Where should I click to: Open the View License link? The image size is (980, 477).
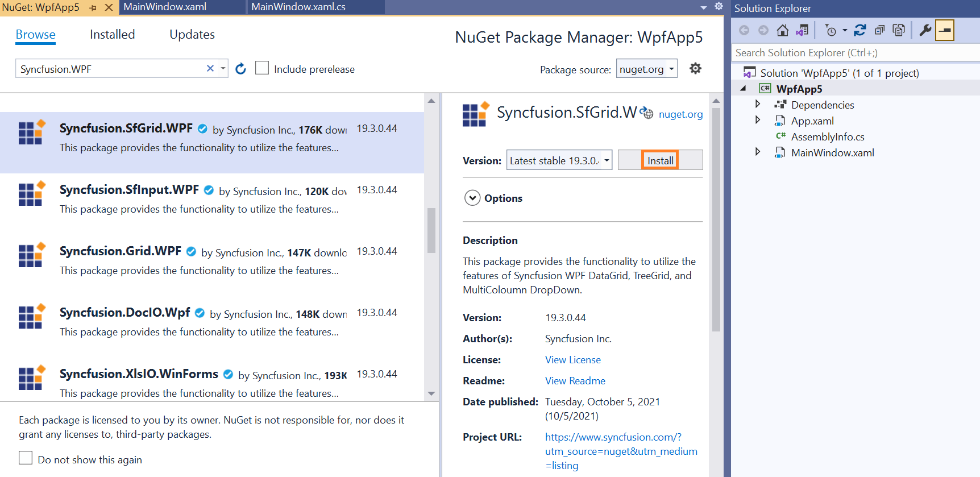(572, 360)
